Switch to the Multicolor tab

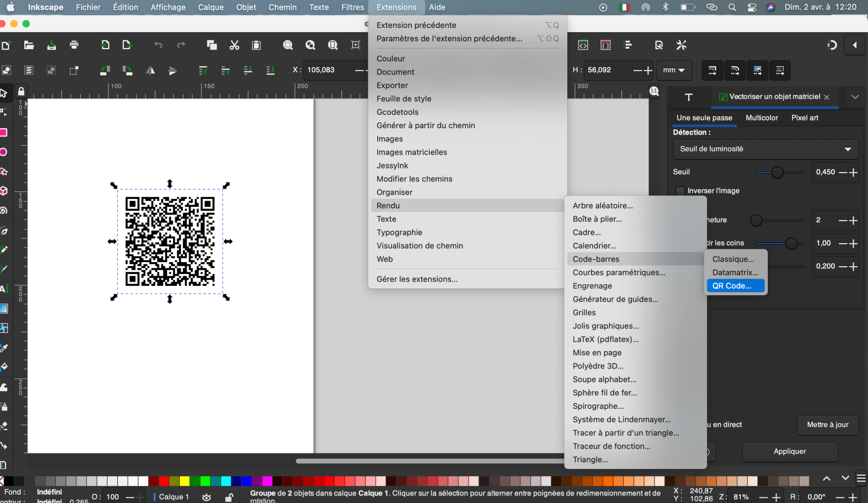pos(762,118)
